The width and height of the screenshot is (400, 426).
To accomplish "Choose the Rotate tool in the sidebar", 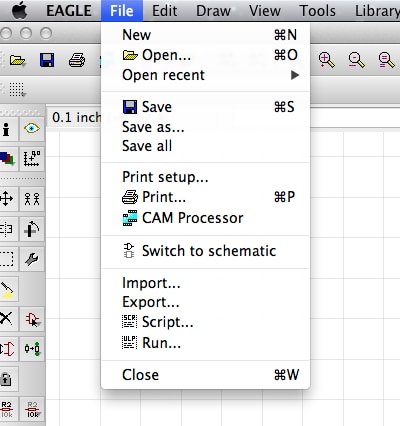I will 32,229.
